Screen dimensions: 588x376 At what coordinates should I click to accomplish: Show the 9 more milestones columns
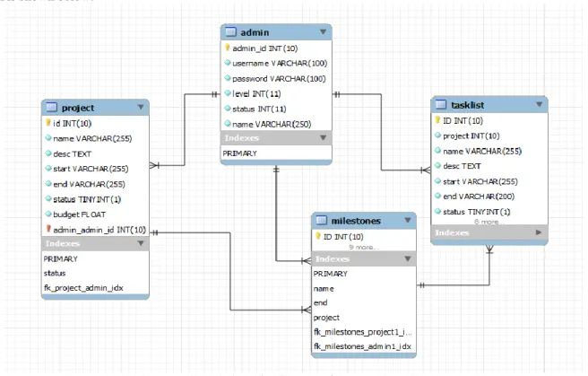click(364, 248)
